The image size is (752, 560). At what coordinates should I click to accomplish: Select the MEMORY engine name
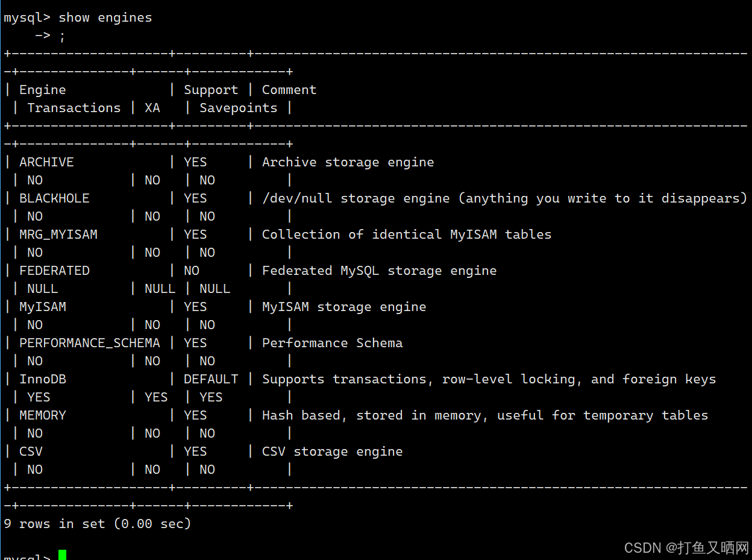43,415
